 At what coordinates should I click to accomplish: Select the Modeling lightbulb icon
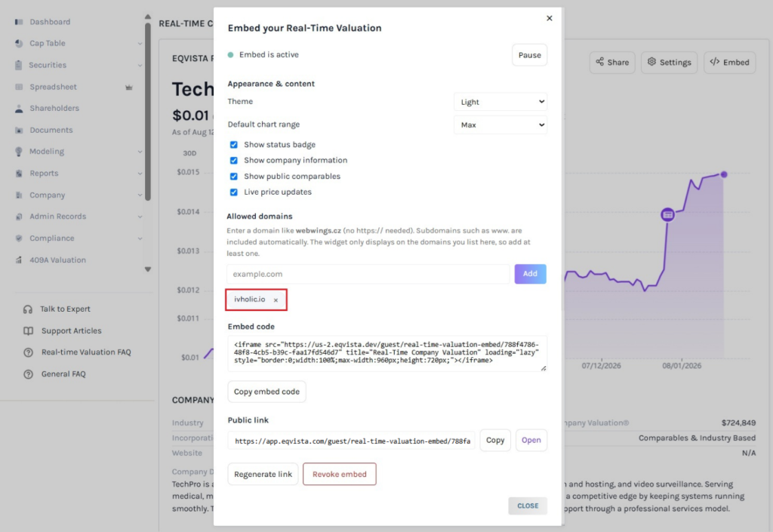tap(19, 151)
